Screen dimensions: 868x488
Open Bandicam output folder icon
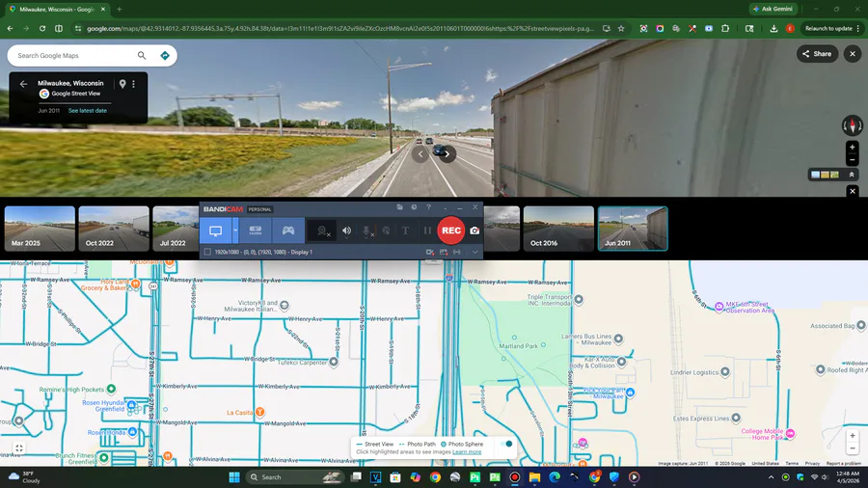(399, 207)
